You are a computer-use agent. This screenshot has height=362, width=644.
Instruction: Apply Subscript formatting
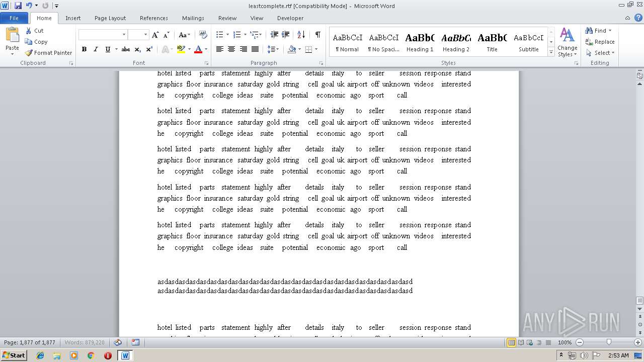(138, 49)
